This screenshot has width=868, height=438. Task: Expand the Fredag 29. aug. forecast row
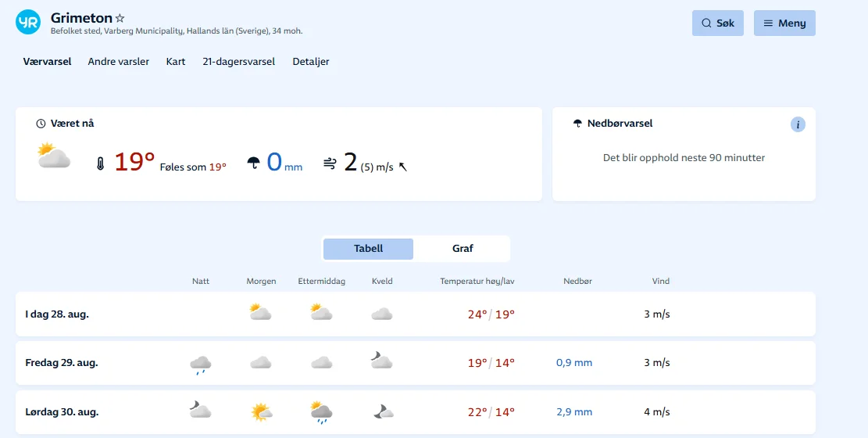(62, 363)
